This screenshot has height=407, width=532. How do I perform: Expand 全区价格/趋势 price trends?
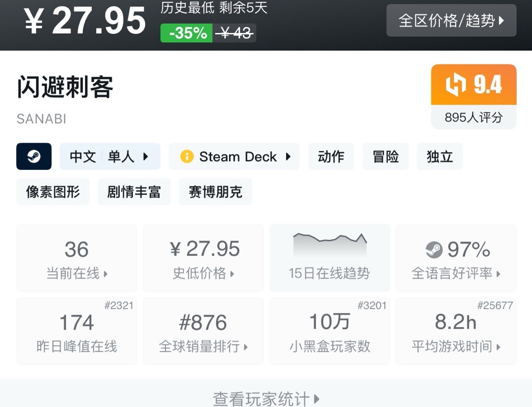[451, 21]
